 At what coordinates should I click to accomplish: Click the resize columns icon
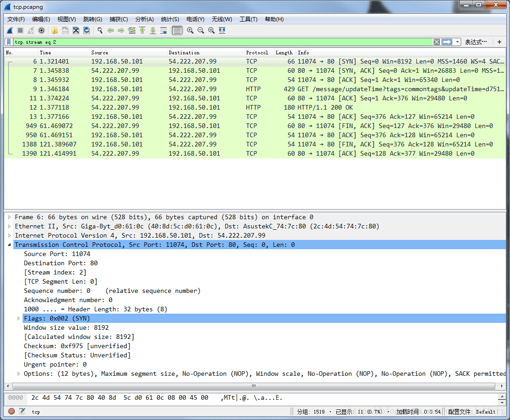pyautogui.click(x=222, y=30)
